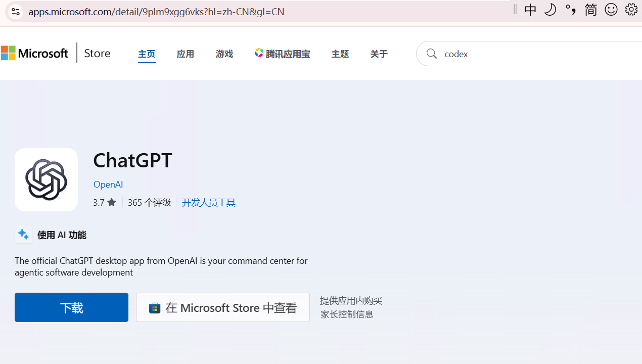Open the 游戏 tab
642x364 pixels.
coord(224,54)
